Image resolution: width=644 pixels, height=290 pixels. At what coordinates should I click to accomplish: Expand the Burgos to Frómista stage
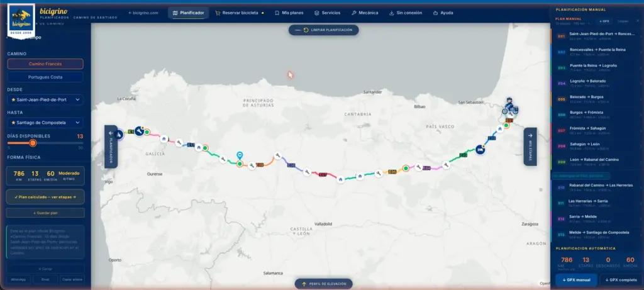click(597, 114)
